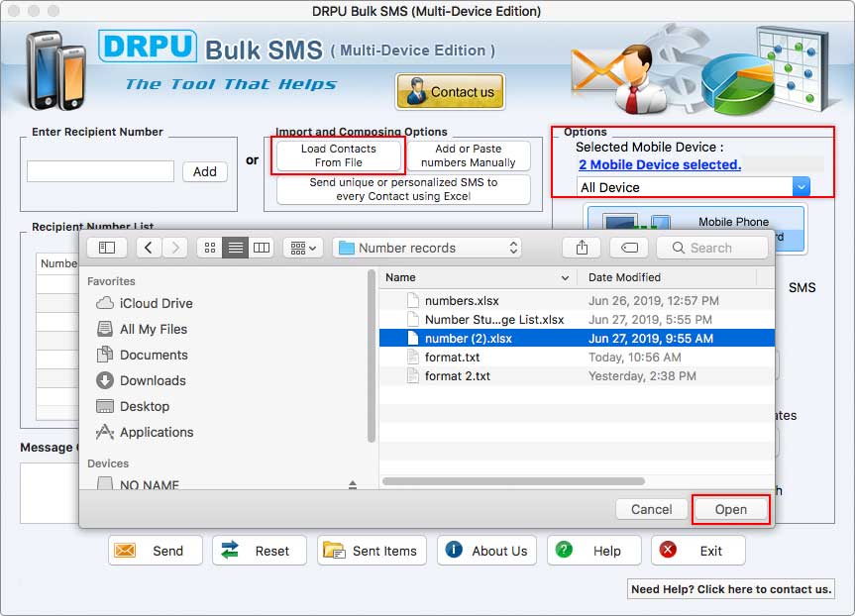Click the Help button

(x=593, y=551)
